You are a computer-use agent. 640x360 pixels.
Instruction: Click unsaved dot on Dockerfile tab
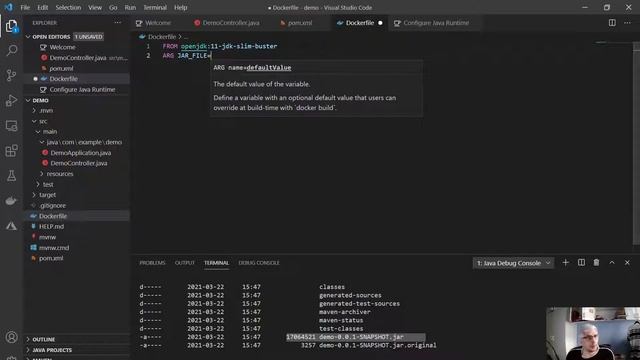point(380,23)
